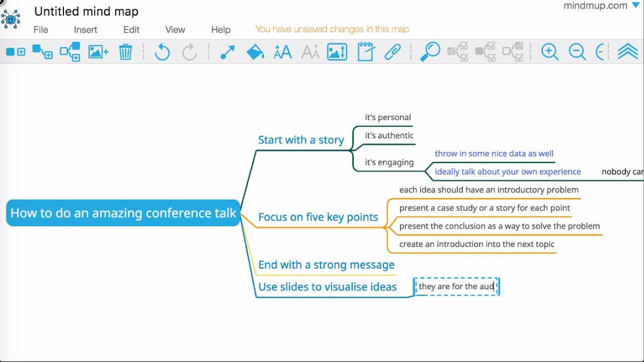Collapse all nodes with the double chevron icon
The height and width of the screenshot is (362, 644).
[627, 51]
